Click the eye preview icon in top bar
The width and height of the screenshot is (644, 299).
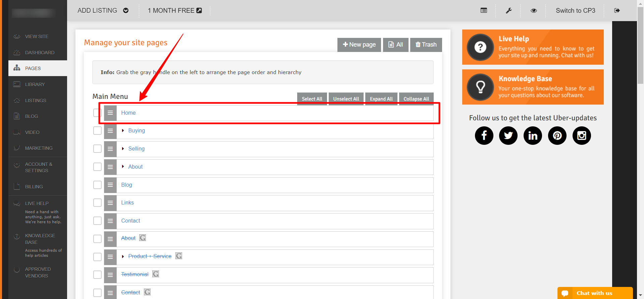[x=534, y=10]
